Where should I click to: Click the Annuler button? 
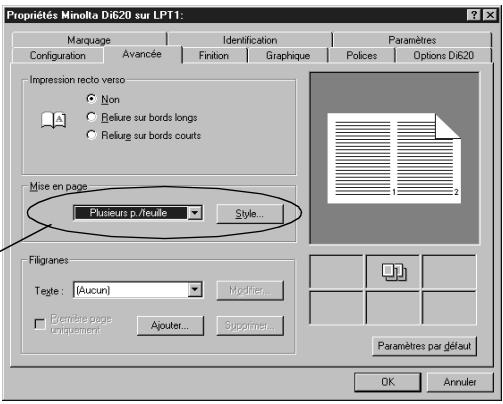(x=460, y=382)
